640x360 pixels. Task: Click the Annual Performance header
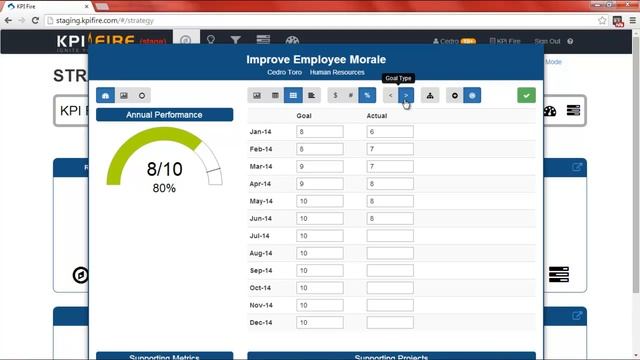coord(164,115)
